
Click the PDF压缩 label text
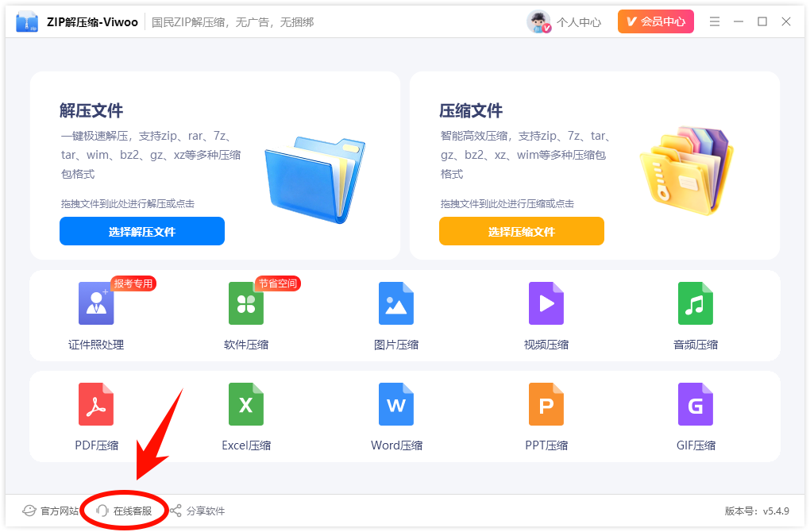pyautogui.click(x=97, y=445)
